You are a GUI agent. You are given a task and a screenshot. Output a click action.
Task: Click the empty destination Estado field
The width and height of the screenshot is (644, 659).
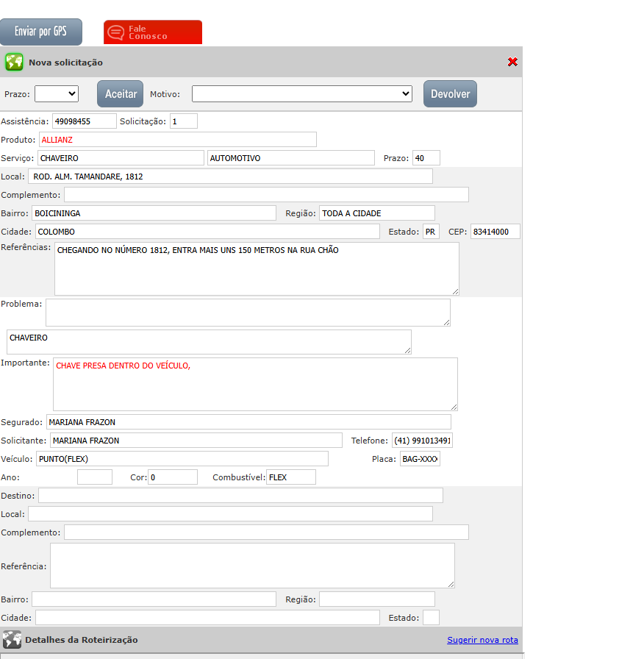[x=431, y=618]
